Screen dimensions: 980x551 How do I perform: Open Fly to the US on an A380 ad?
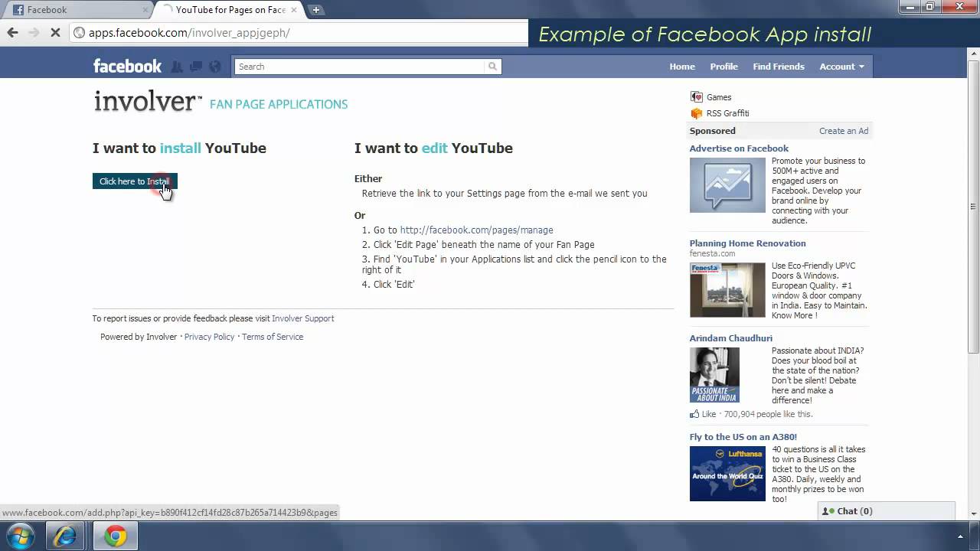743,437
